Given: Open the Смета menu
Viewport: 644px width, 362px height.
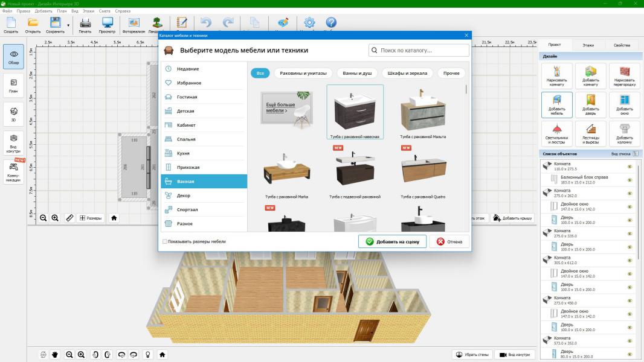Looking at the screenshot, I should [103, 11].
